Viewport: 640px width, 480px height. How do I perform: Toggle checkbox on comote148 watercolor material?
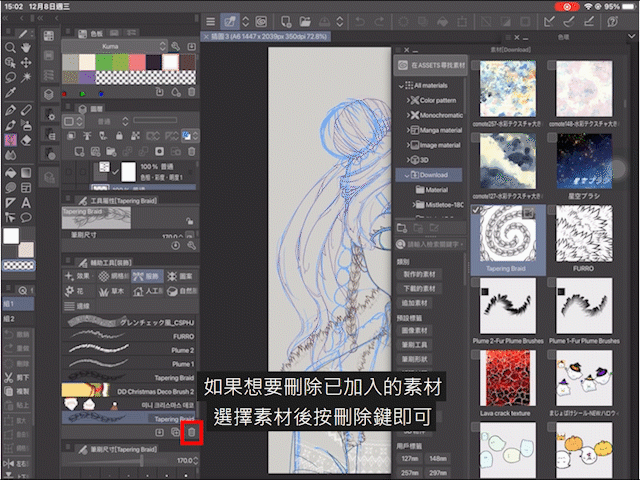pyautogui.click(x=551, y=65)
